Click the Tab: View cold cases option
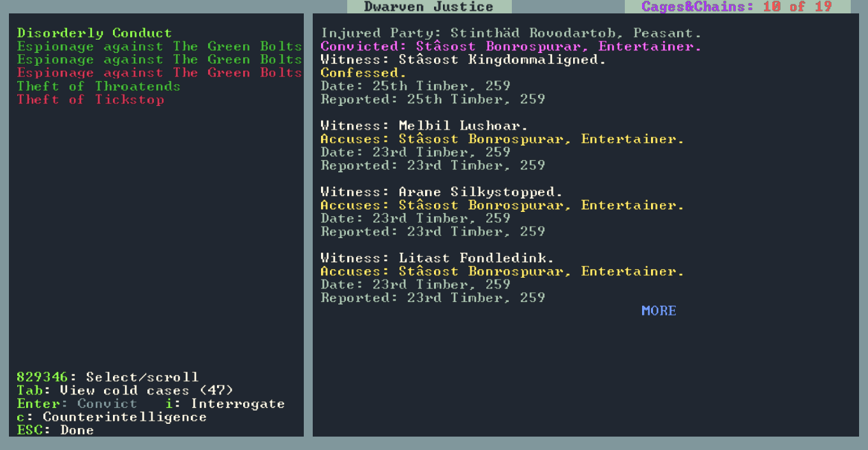868x450 pixels. click(x=125, y=391)
